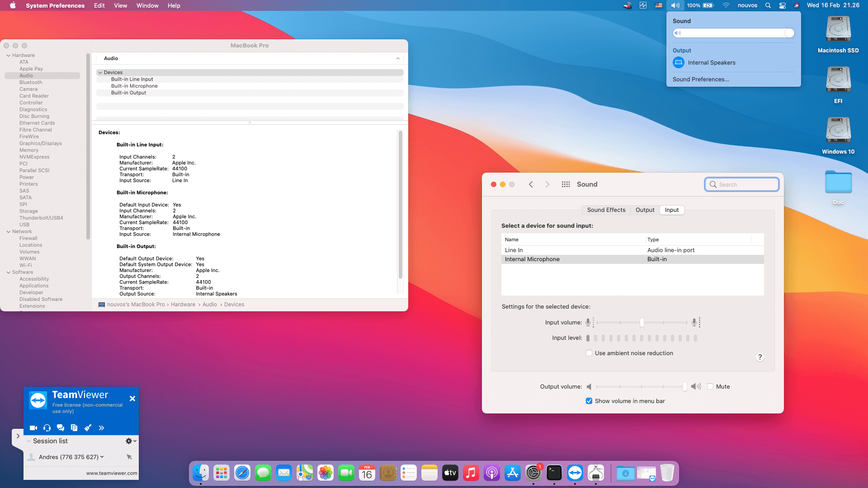868x488 pixels.
Task: Open TeamViewer file transfer/notes icon
Action: pyautogui.click(x=74, y=427)
